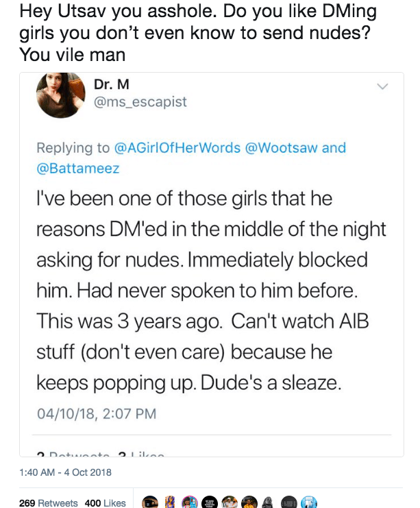420x508 pixels.
Task: Show the 400 Likes list
Action: tap(105, 503)
